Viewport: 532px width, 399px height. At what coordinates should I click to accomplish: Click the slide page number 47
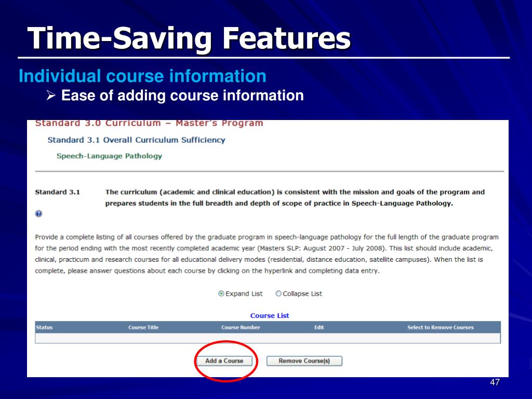495,382
